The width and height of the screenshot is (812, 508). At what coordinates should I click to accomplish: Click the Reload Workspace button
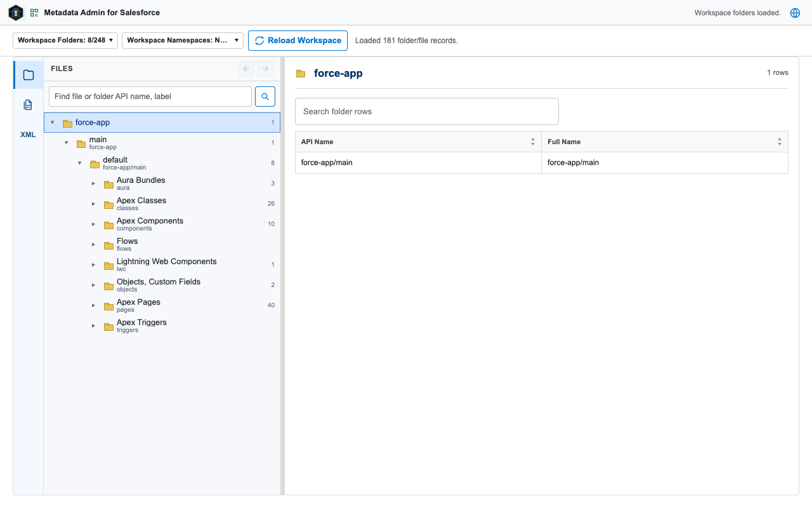(x=298, y=41)
